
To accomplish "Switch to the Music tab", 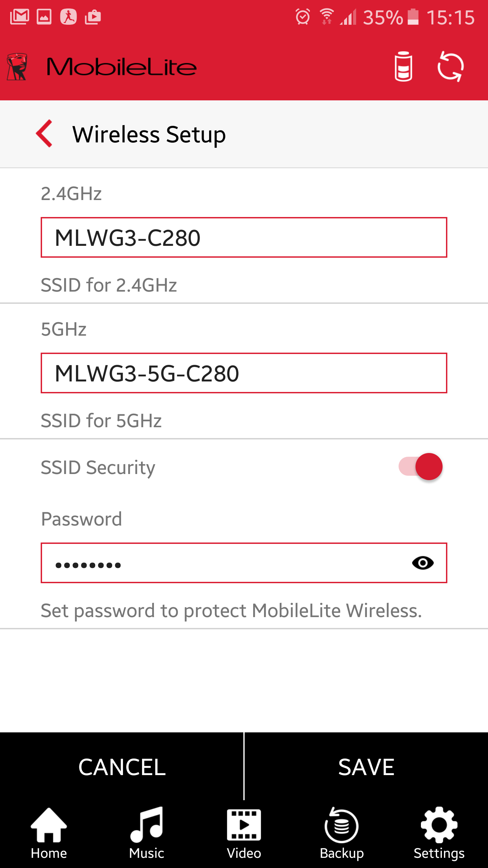I will [146, 834].
